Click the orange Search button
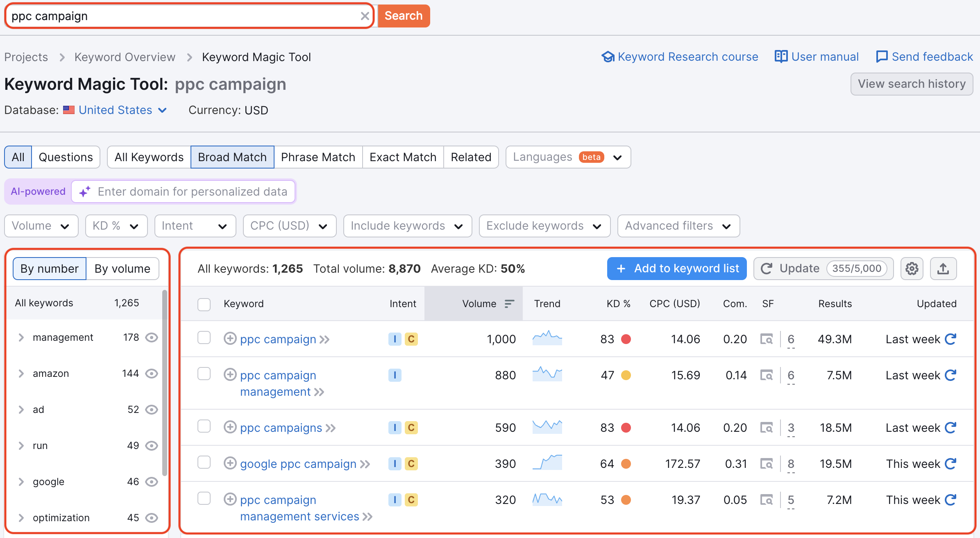The height and width of the screenshot is (538, 980). click(x=404, y=16)
